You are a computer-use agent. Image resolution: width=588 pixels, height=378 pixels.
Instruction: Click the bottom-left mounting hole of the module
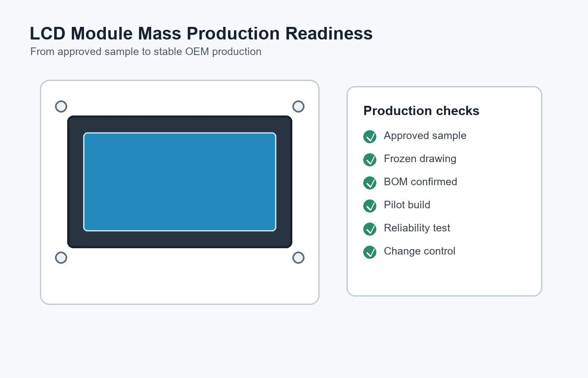(61, 257)
